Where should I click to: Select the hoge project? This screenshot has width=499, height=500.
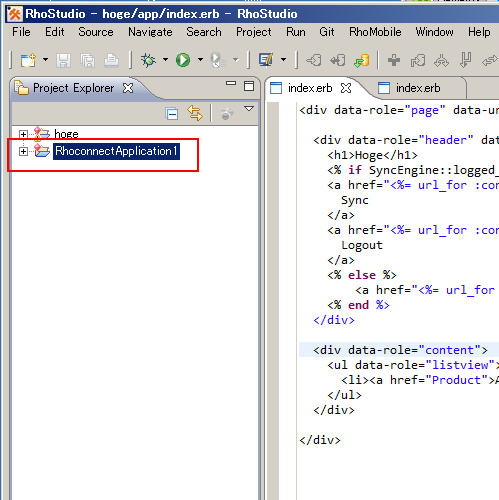tap(66, 134)
